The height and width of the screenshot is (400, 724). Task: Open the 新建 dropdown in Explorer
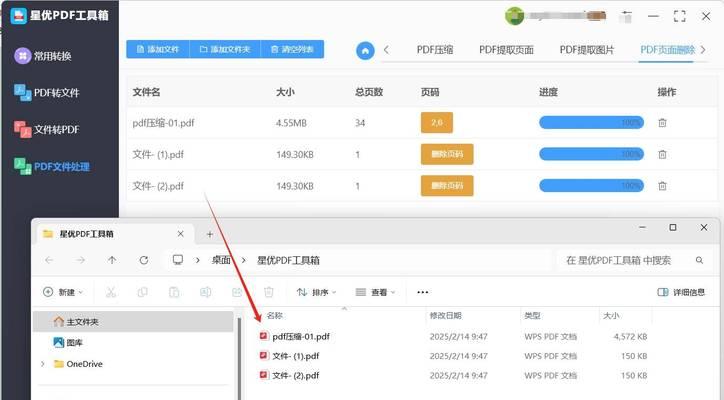pos(63,292)
